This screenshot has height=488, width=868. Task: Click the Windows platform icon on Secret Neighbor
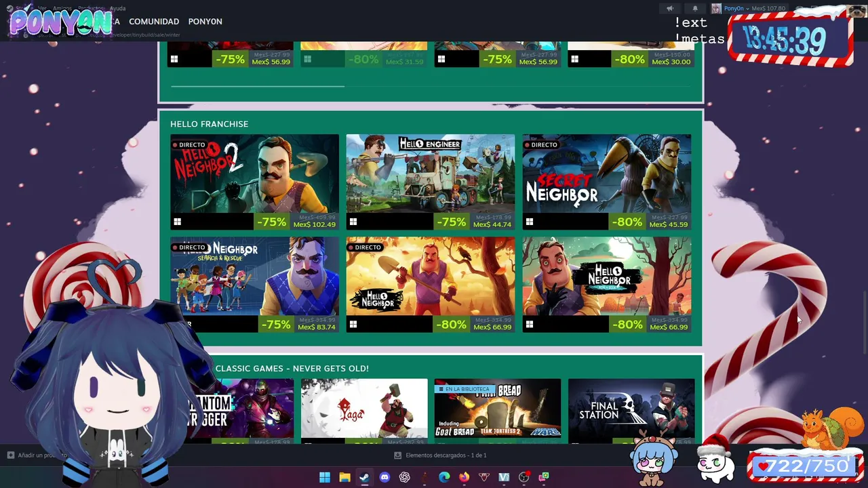point(530,222)
